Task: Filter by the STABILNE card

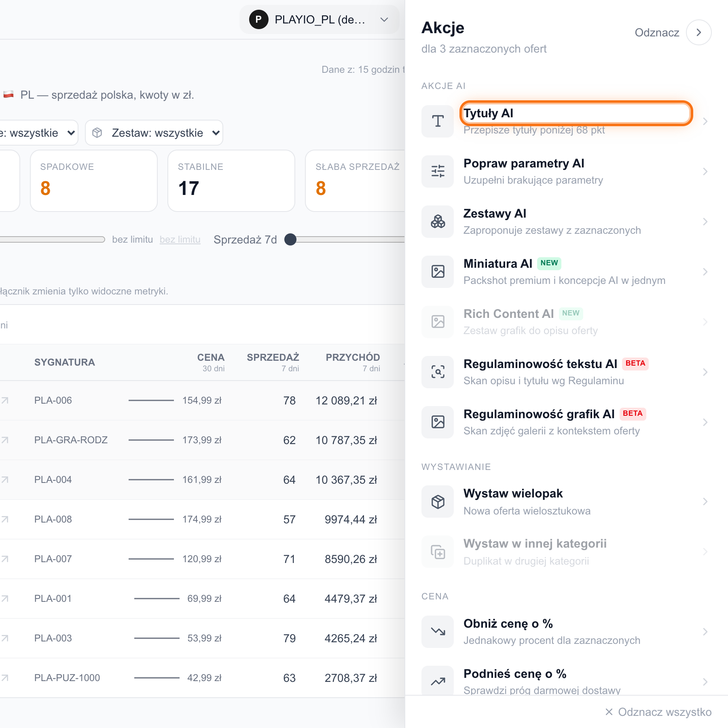Action: [x=231, y=181]
